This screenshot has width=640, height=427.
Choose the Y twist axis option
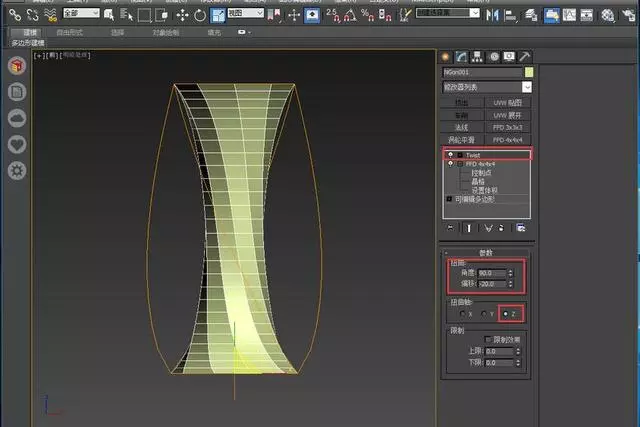482,313
